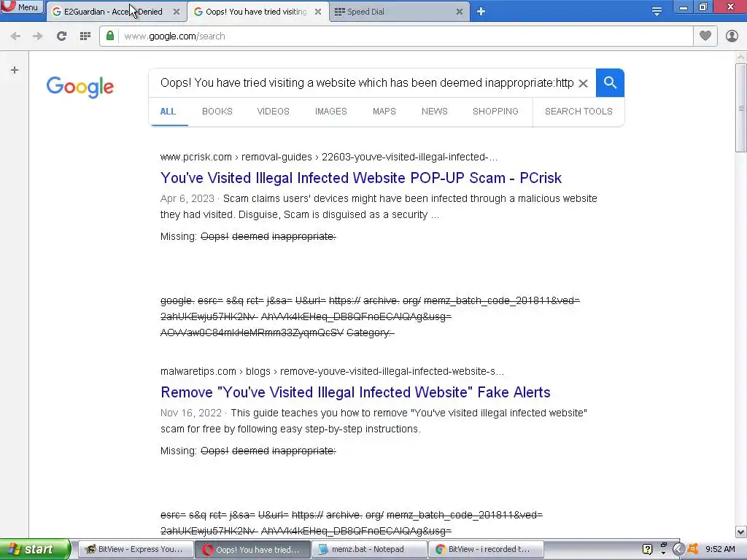The image size is (747, 560).
Task: Select the BOOKS results tab
Action: (x=217, y=112)
